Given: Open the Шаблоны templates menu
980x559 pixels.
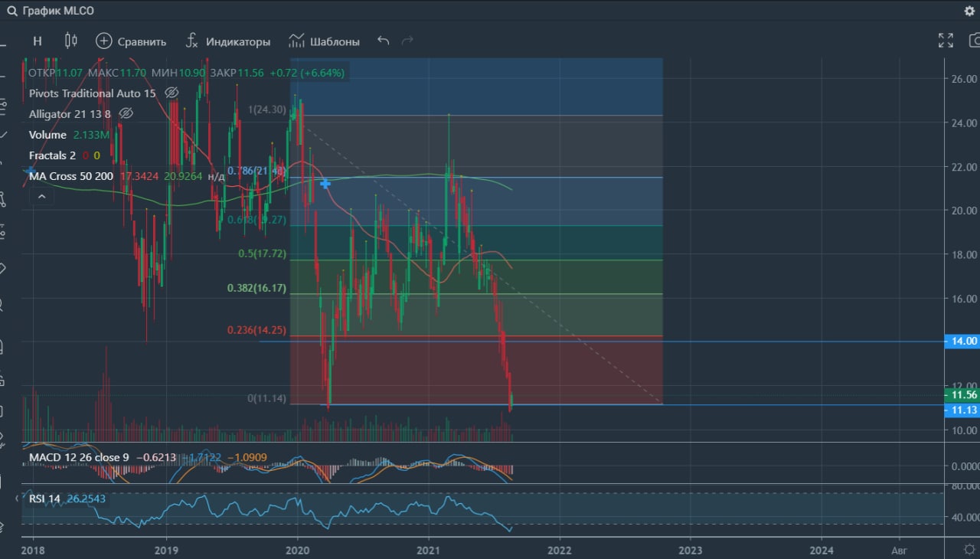Looking at the screenshot, I should pyautogui.click(x=324, y=41).
